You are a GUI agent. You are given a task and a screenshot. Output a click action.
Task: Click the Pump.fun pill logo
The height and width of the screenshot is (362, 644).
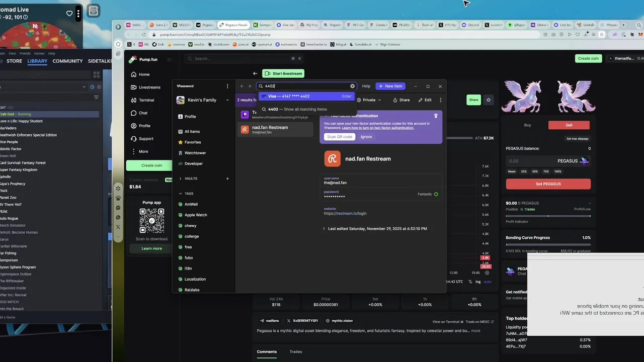(x=133, y=59)
